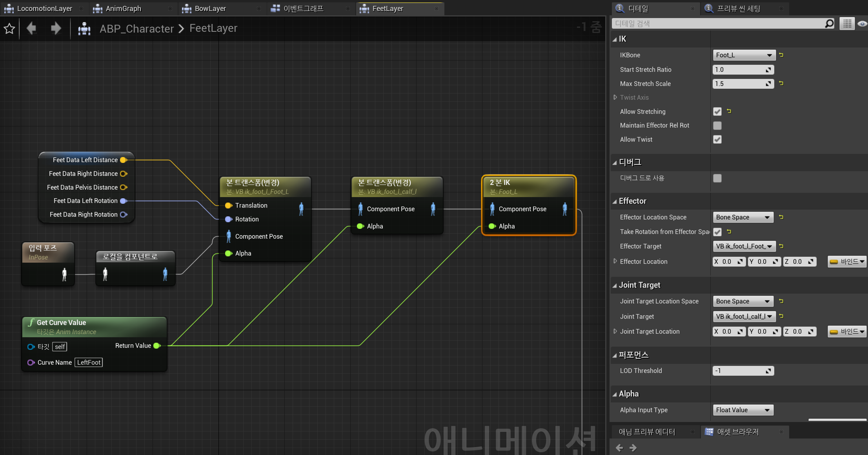Click ABP_Character in the breadcrumb
Image resolution: width=868 pixels, height=455 pixels.
[136, 28]
